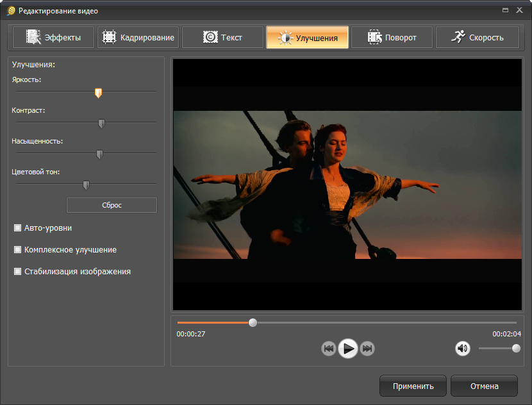Open the Скорость tab
Viewport: 532px width, 405px height.
[477, 37]
